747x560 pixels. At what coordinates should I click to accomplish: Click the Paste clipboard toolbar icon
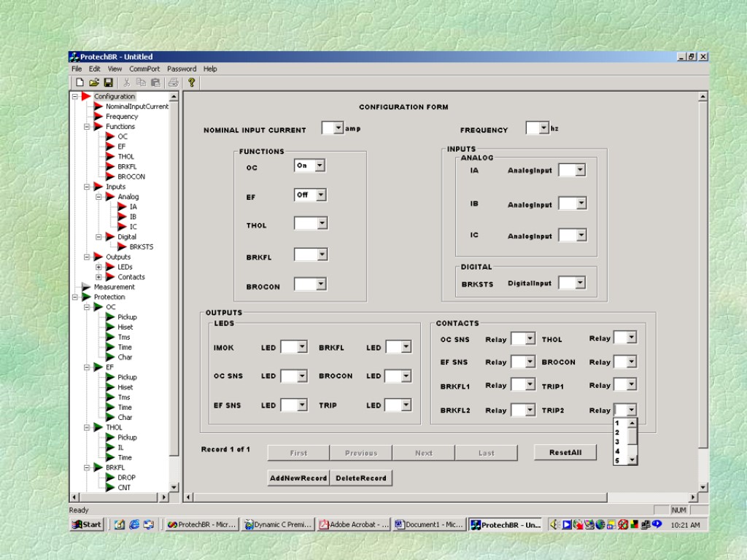tap(155, 83)
